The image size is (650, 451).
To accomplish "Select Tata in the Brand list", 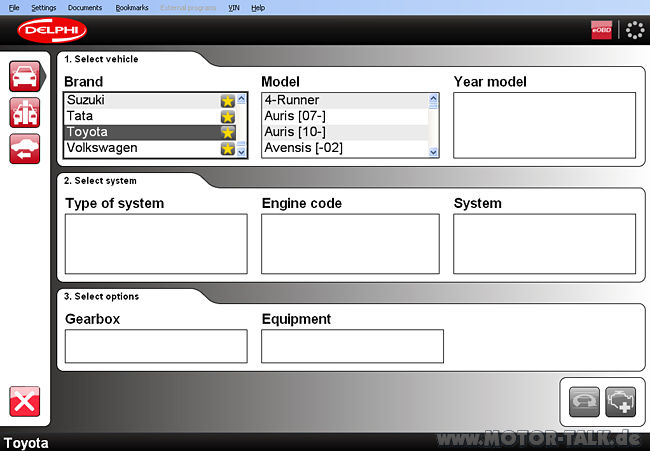I will 150,116.
